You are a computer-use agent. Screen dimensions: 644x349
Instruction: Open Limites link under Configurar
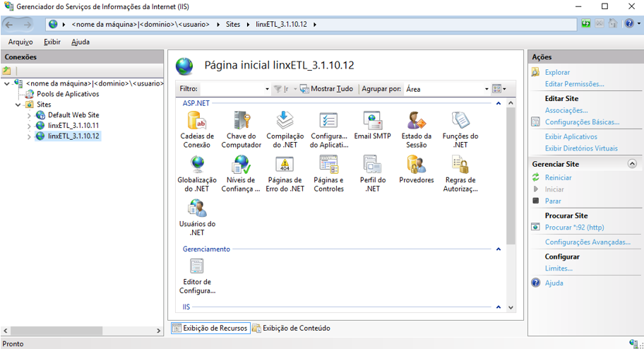point(559,268)
